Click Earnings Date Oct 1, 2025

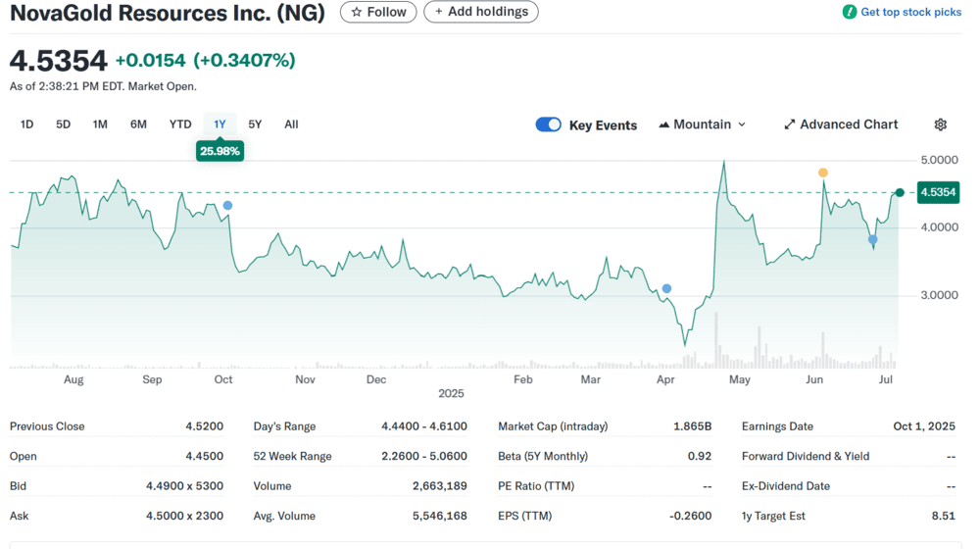(x=924, y=426)
